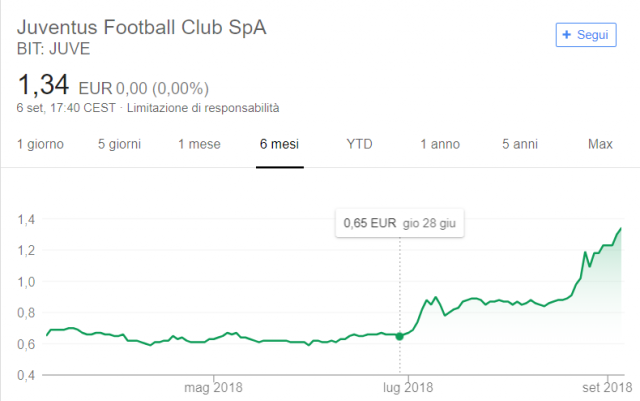Viewport: 640px width, 401px height.
Task: Click the chart peak near set 2018
Action: click(621, 228)
